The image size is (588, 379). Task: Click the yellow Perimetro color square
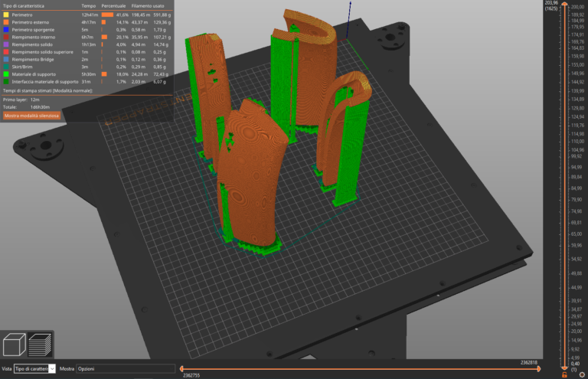point(5,14)
